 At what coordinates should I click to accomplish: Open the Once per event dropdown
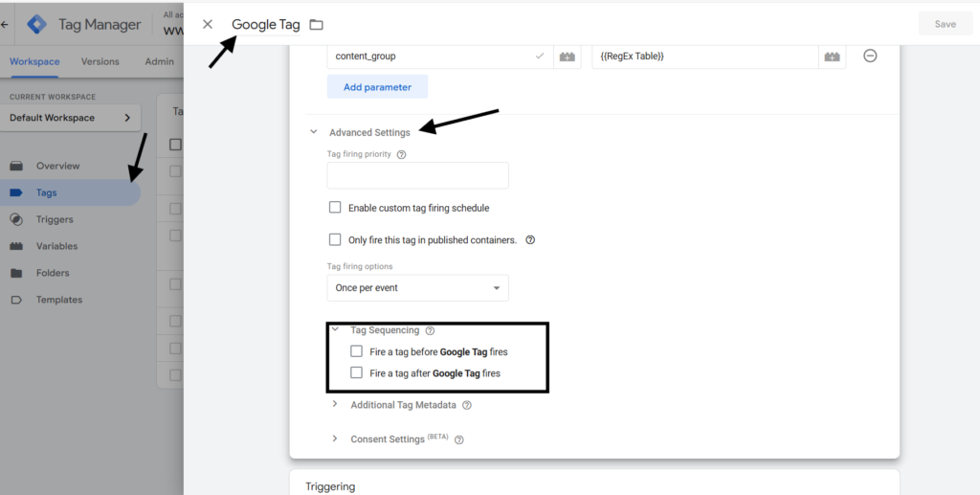click(417, 288)
